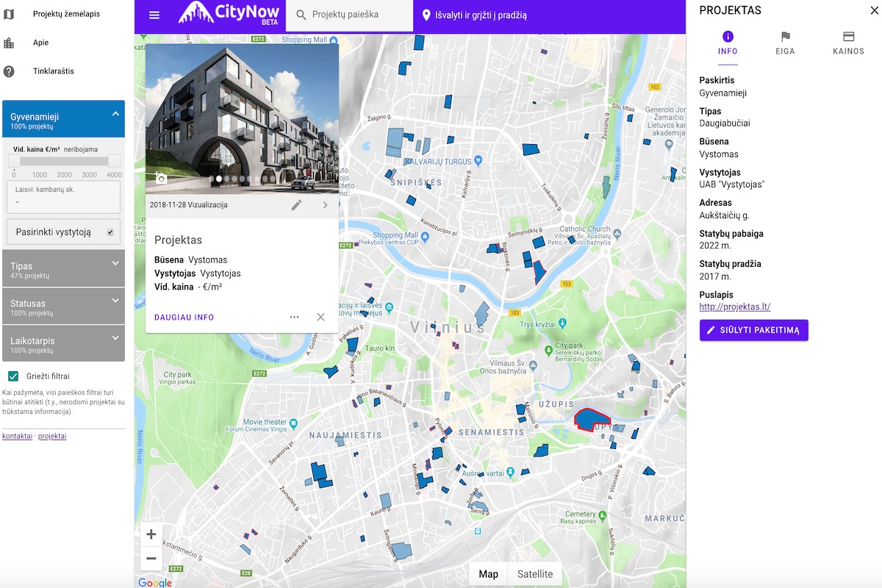Click the SIŪLYTI PAKEITIMĄ button
The height and width of the screenshot is (588, 882).
754,330
